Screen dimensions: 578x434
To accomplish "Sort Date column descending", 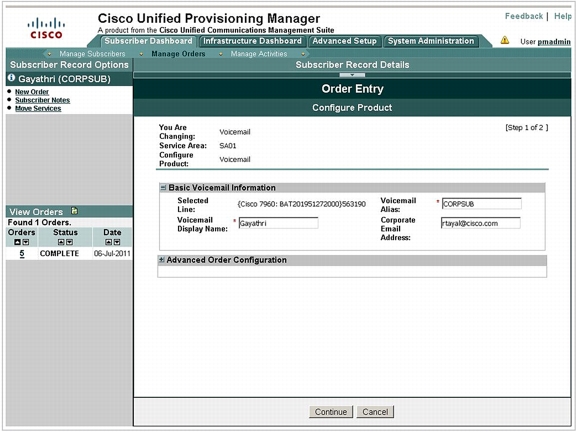I will pos(116,242).
